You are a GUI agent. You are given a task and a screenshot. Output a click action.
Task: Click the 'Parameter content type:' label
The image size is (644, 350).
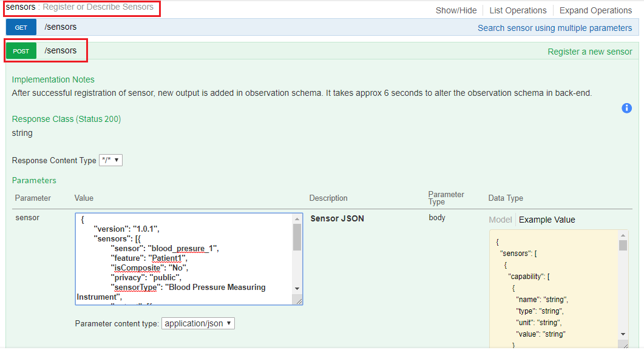pos(117,324)
